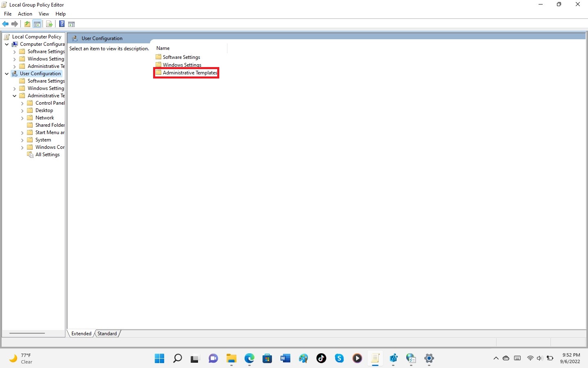Select User Configuration in the tree
The image size is (588, 368).
pyautogui.click(x=37, y=74)
